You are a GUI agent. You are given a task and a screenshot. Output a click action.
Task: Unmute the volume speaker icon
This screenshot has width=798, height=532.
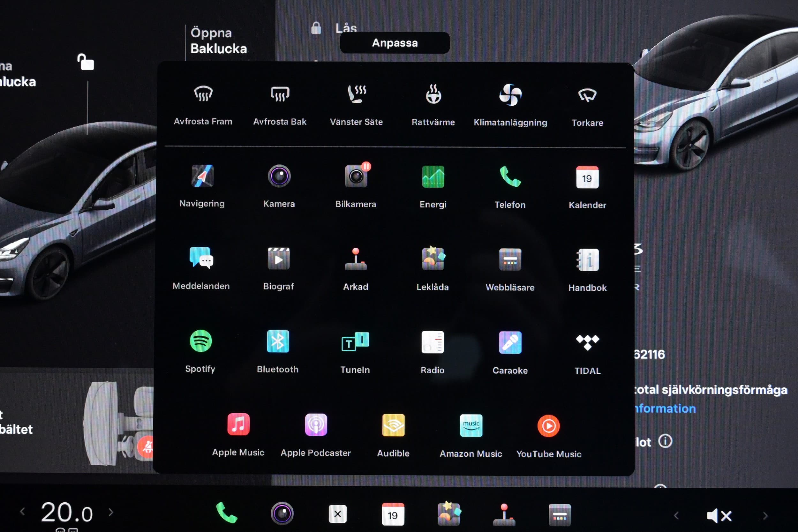click(x=719, y=516)
